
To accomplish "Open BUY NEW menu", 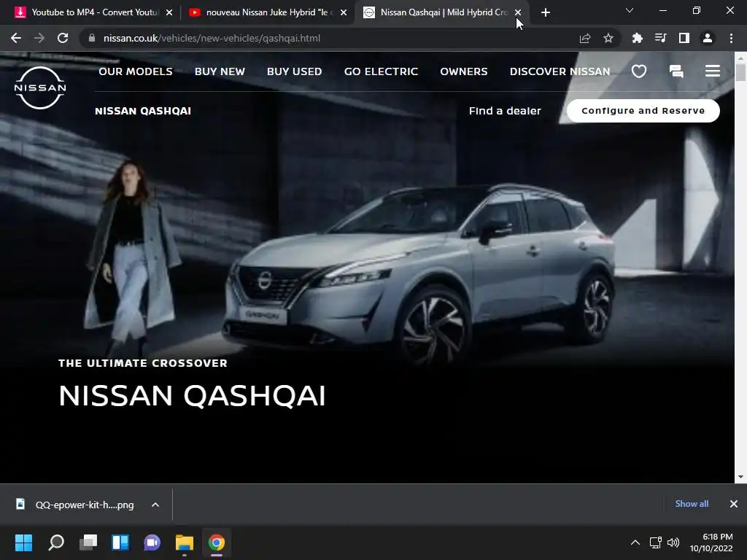I will pos(220,71).
